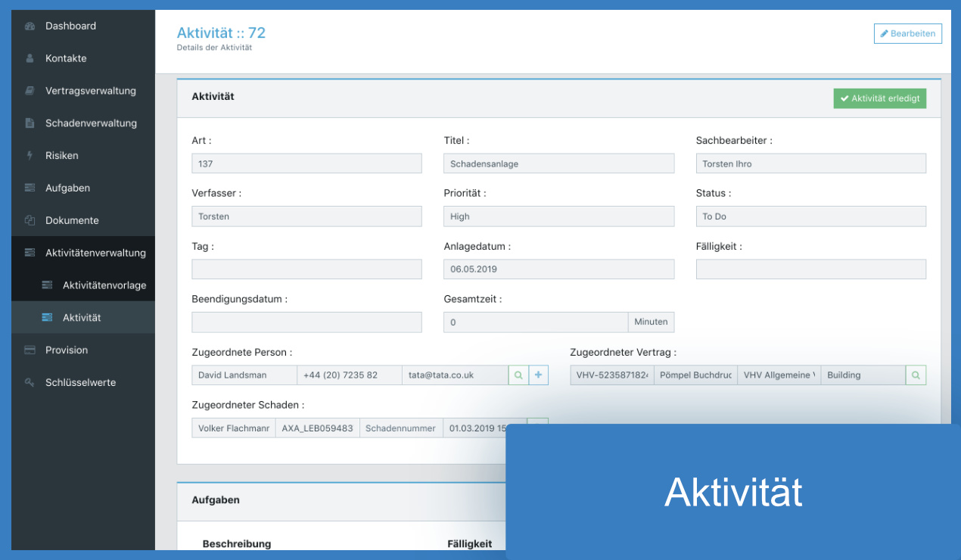Click the Titel field showing Schadensanlage
Viewport: 961px width, 560px height.
point(558,163)
